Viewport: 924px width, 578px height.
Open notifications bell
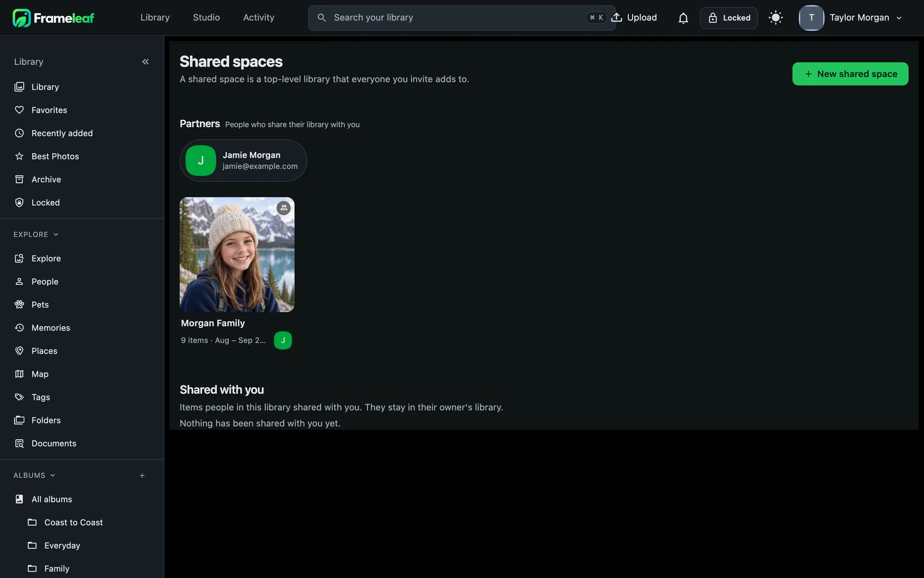pos(683,18)
